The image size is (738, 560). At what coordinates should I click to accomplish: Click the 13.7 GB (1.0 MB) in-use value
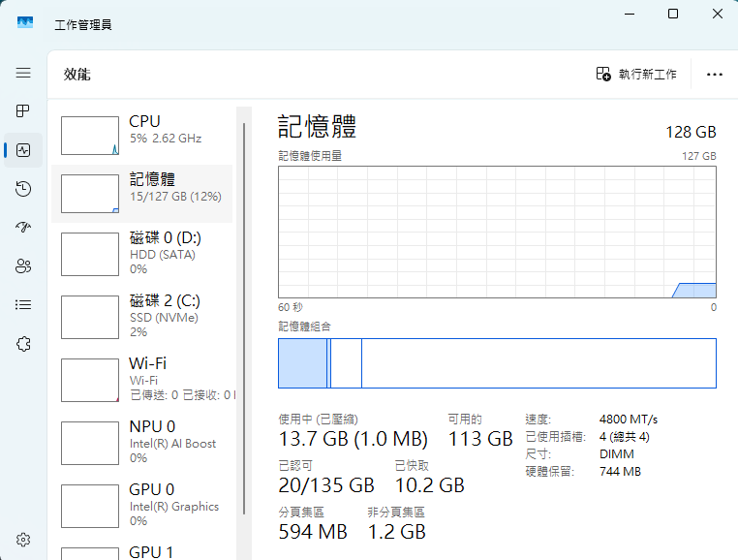coord(353,439)
